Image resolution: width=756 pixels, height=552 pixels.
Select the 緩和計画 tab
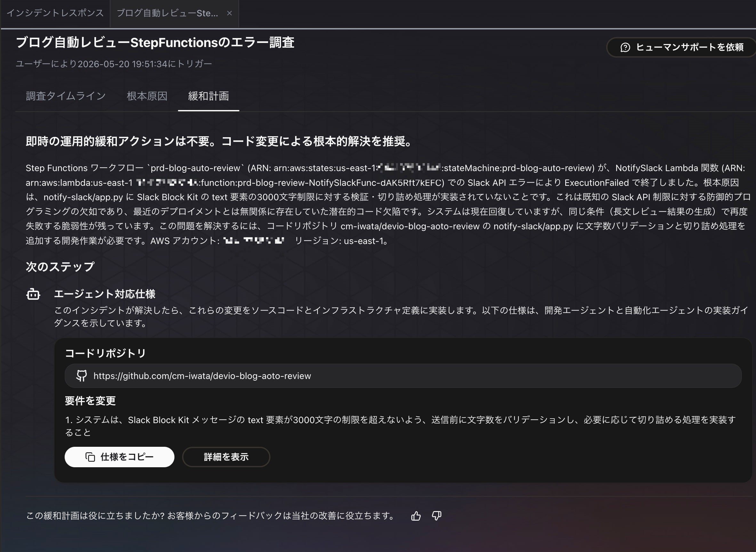point(208,96)
